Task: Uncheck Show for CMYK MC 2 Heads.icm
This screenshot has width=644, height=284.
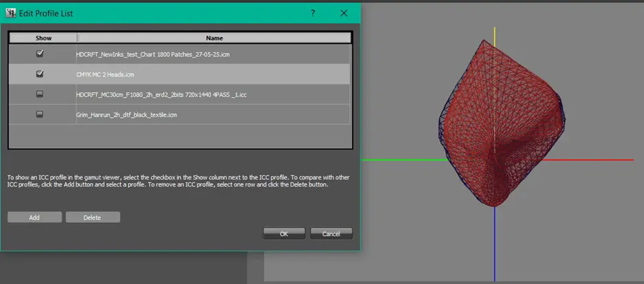Action: [40, 73]
